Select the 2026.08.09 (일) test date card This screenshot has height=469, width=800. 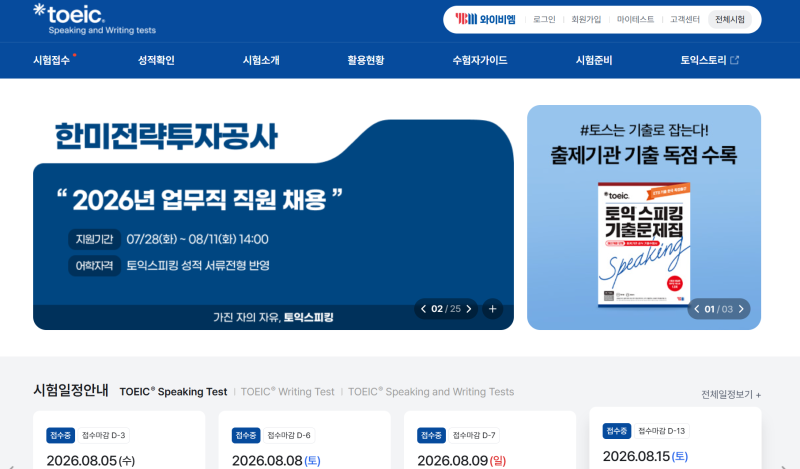pos(490,440)
